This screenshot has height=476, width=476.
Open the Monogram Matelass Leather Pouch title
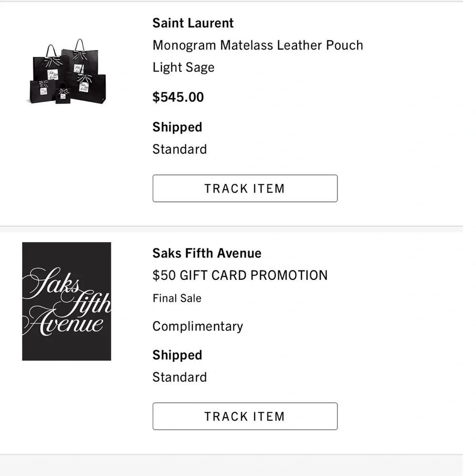click(x=258, y=45)
